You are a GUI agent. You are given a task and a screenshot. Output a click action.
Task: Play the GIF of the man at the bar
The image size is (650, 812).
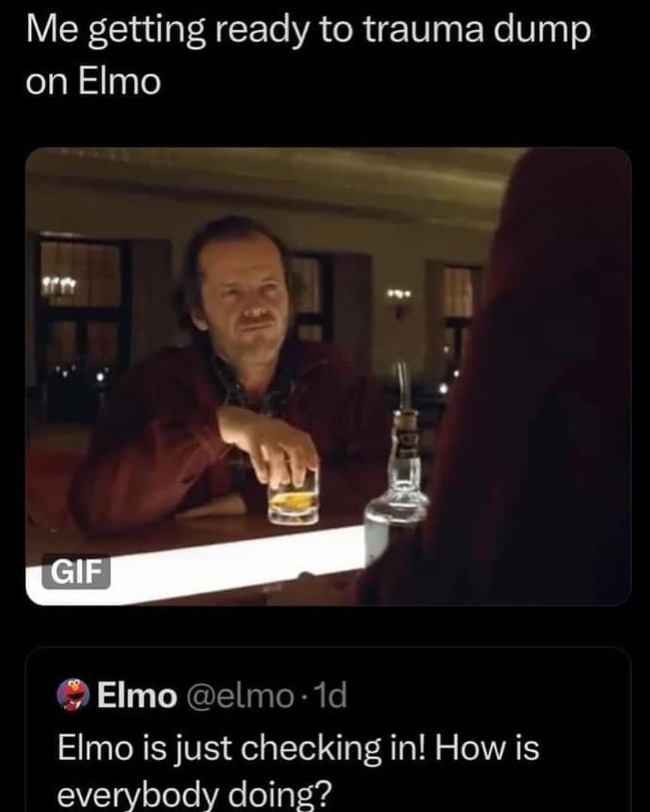coord(328,377)
